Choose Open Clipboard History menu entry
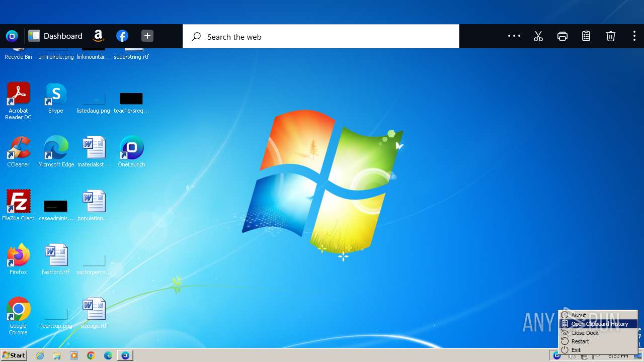This screenshot has height=362, width=644. point(598,324)
